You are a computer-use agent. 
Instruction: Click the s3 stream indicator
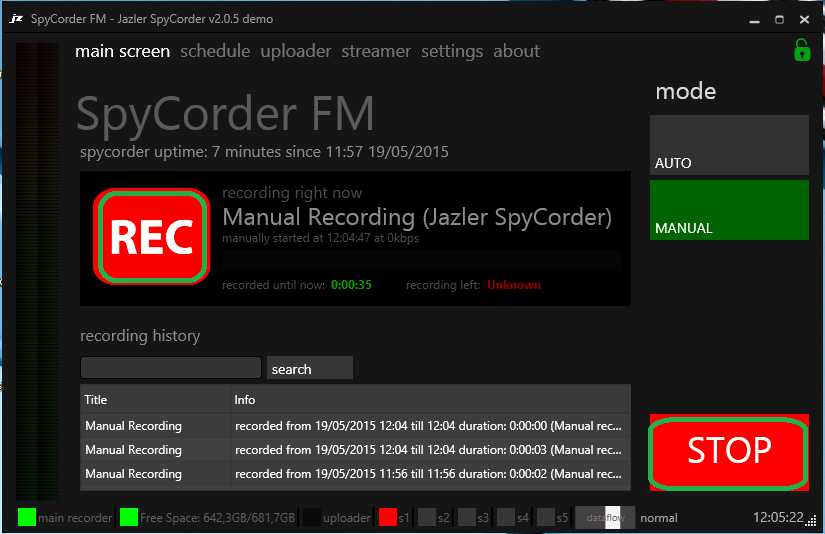(x=467, y=517)
